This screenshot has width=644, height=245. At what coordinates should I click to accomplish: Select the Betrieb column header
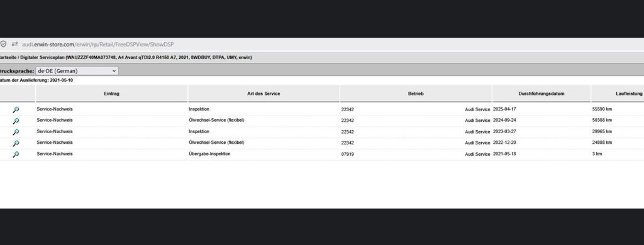pos(416,94)
